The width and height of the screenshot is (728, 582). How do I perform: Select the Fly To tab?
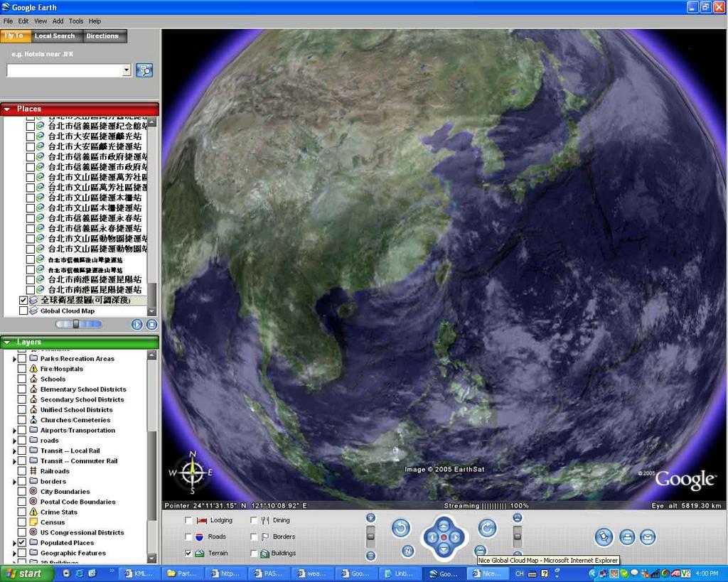(14, 36)
